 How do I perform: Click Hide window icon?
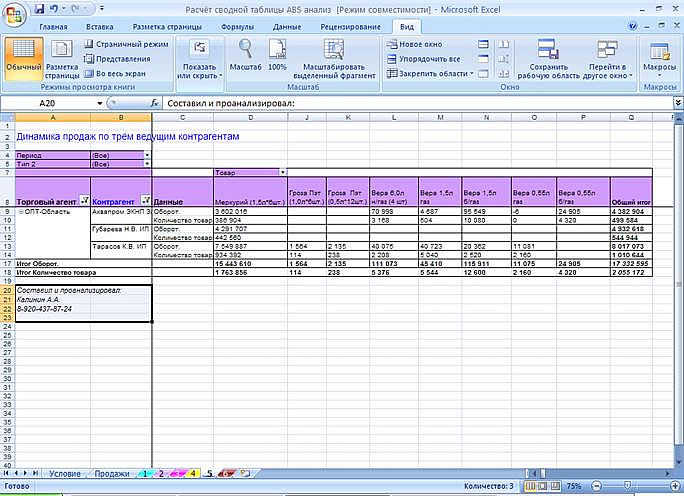click(483, 59)
